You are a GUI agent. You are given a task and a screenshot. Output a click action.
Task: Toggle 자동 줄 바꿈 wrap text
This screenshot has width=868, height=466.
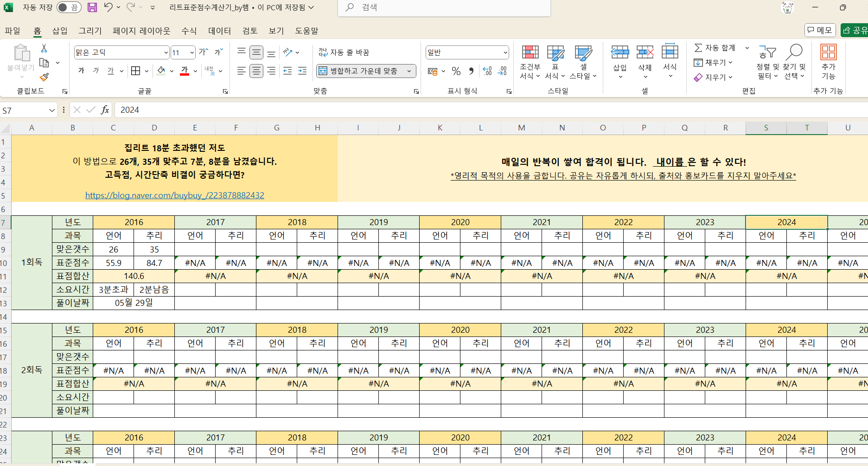pos(344,52)
